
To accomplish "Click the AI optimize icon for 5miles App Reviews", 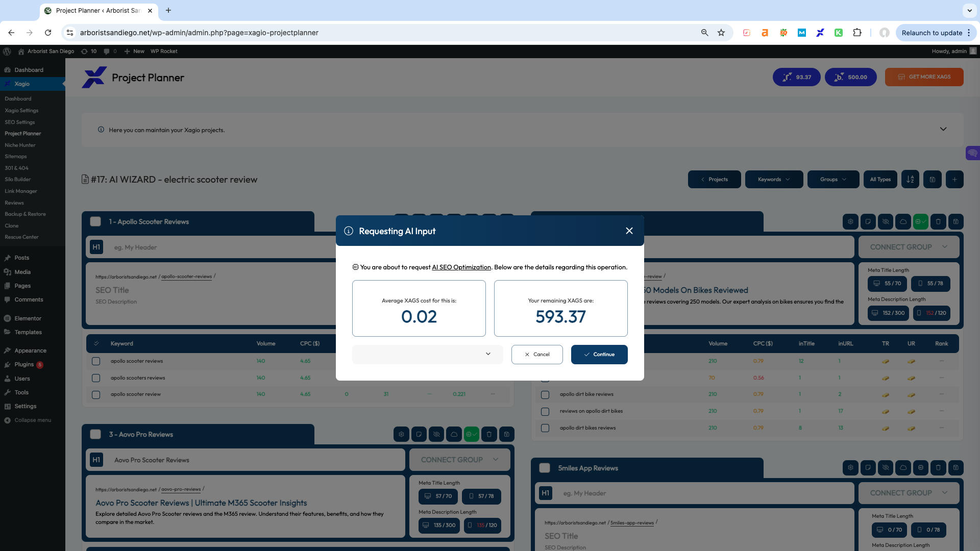I will (920, 468).
